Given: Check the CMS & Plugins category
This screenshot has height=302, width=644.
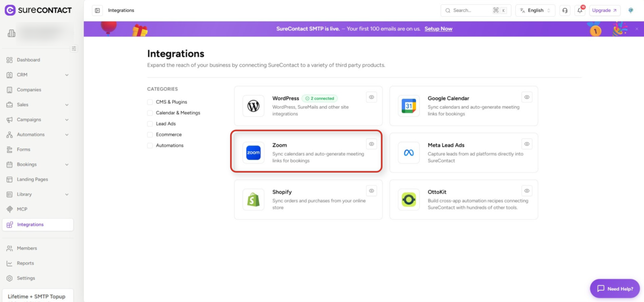Looking at the screenshot, I should click(150, 102).
